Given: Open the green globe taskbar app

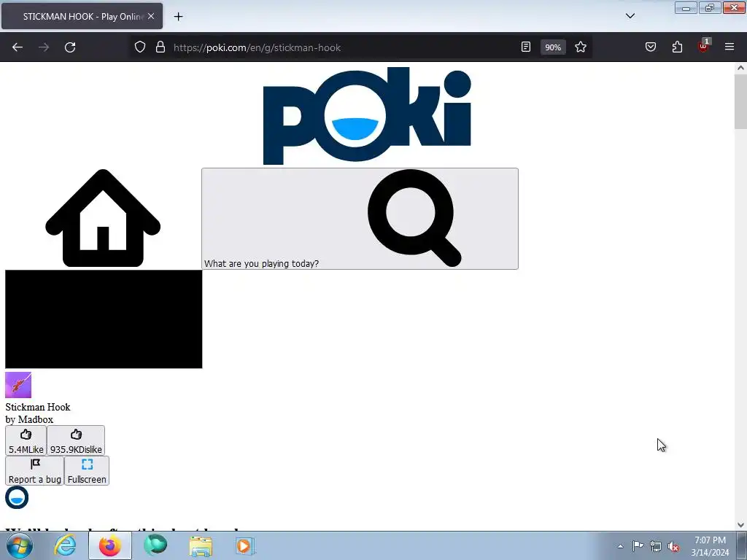Looking at the screenshot, I should point(155,545).
